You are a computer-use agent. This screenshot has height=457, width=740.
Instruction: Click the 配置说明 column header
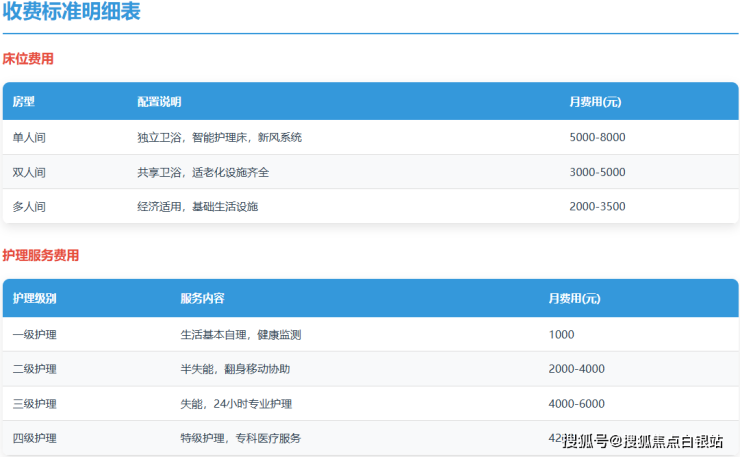[159, 102]
